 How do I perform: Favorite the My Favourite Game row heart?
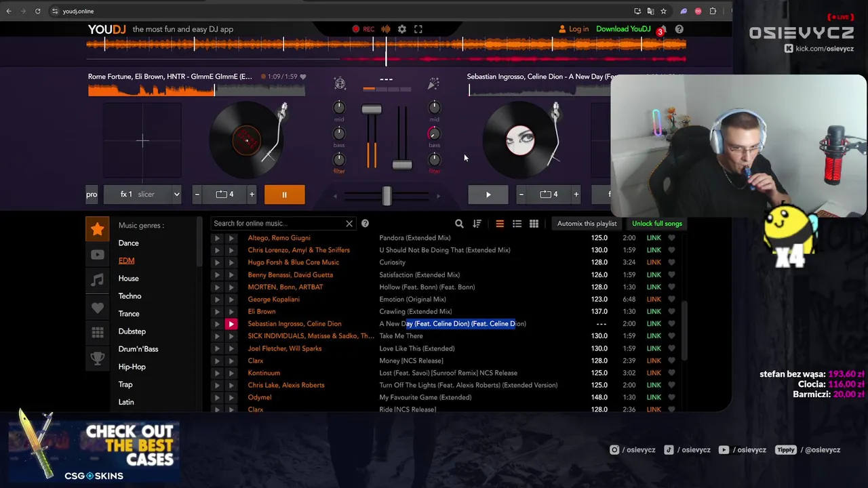pos(671,397)
